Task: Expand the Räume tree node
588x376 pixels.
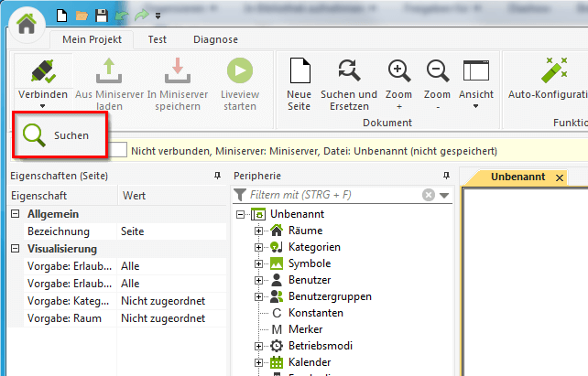Action: (258, 231)
